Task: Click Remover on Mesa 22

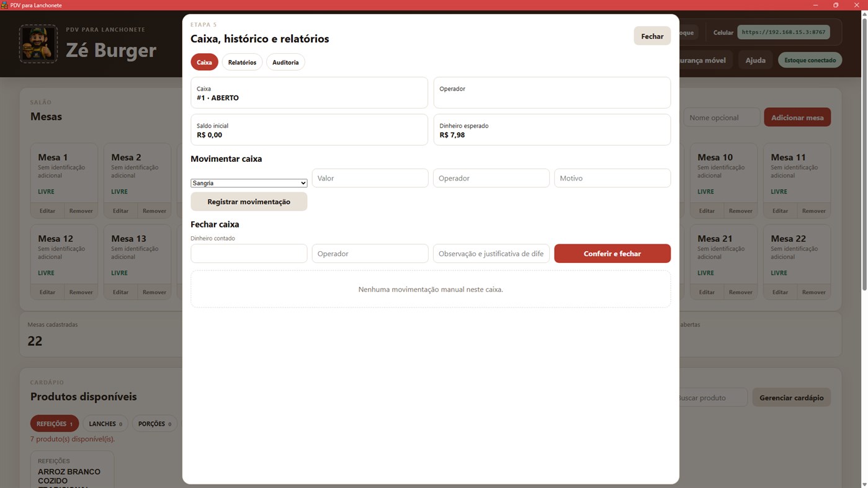Action: coord(813,292)
